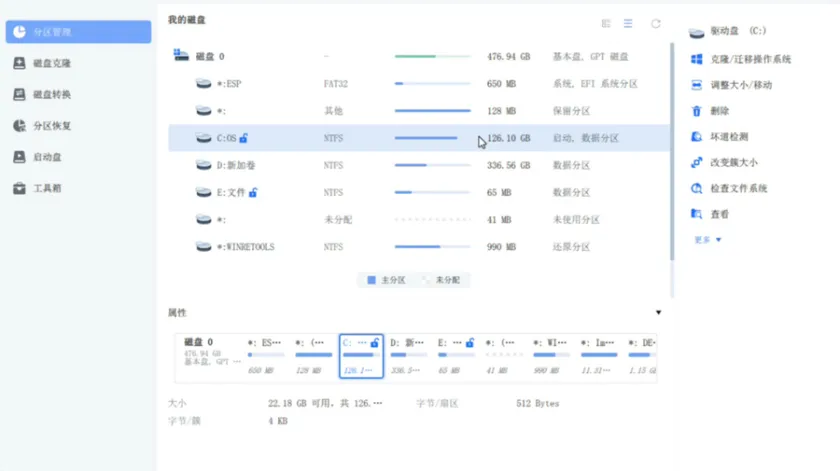Image resolution: width=840 pixels, height=471 pixels.
Task: Switch to list view of disks
Action: (628, 24)
